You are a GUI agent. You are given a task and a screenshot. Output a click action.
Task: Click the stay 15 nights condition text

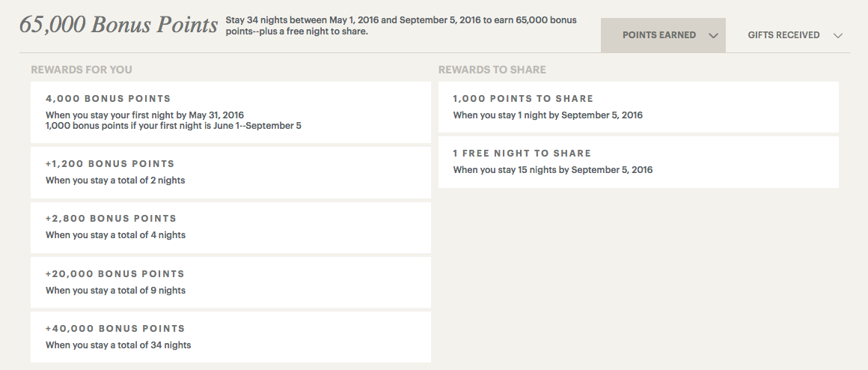click(x=552, y=170)
